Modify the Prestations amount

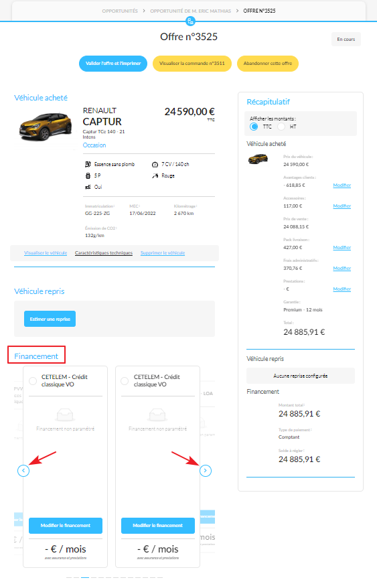342,289
